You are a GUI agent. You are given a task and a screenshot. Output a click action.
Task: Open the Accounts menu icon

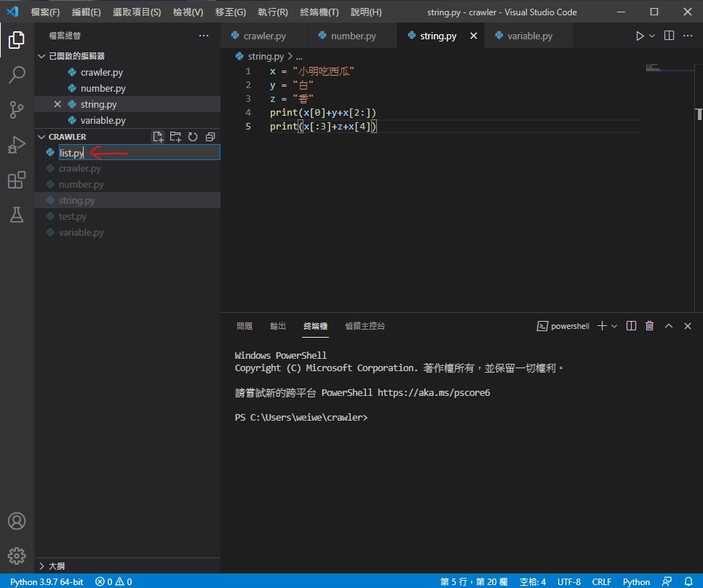click(x=17, y=521)
